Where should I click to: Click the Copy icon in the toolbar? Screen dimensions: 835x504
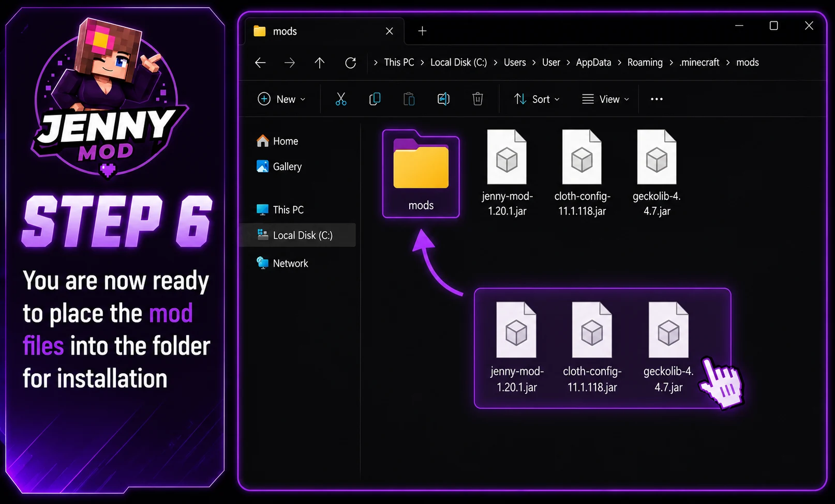375,99
